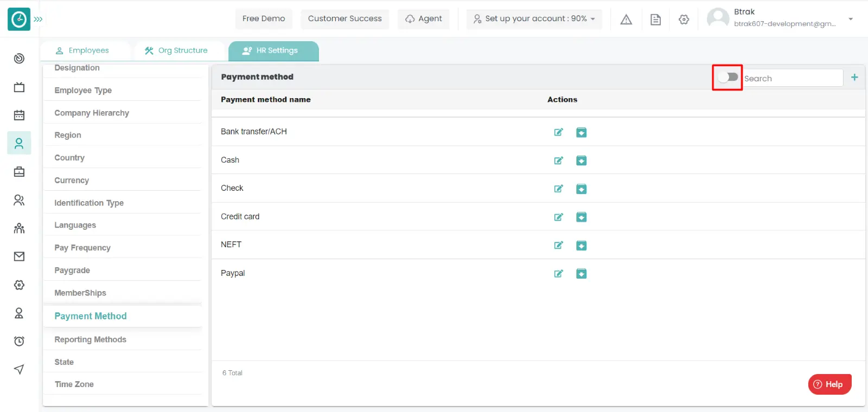This screenshot has height=412, width=868.
Task: Click the payment method Search field
Action: [x=793, y=78]
